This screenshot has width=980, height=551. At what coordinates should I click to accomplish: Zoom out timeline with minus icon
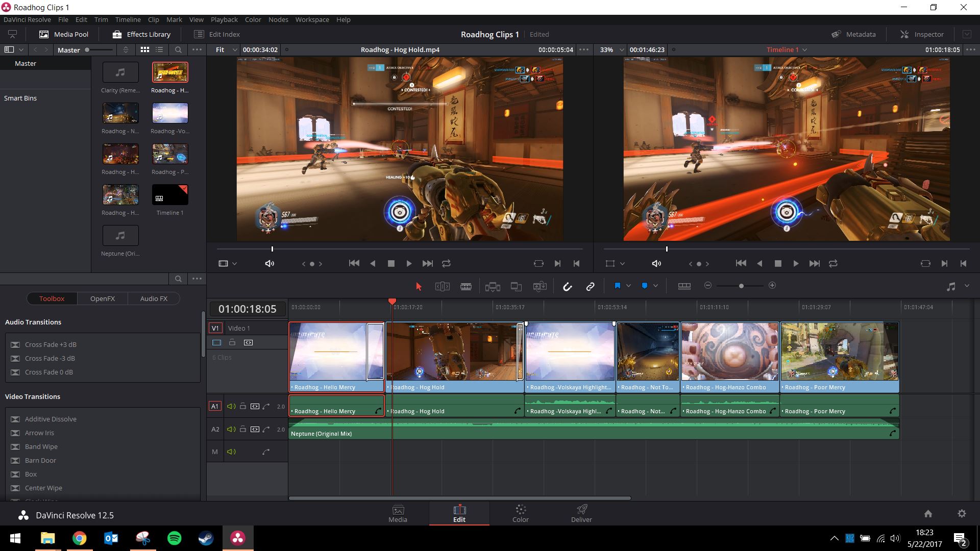pos(708,286)
